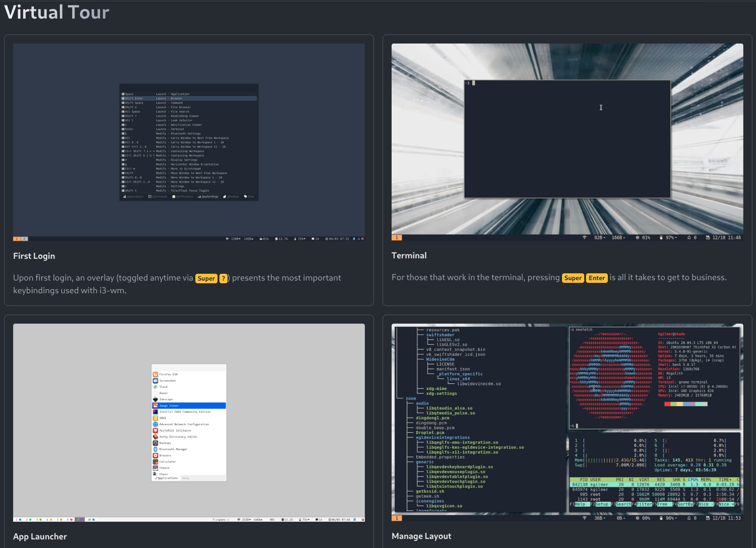Click the Enter keycap badge
The height and width of the screenshot is (548, 756).
(596, 278)
